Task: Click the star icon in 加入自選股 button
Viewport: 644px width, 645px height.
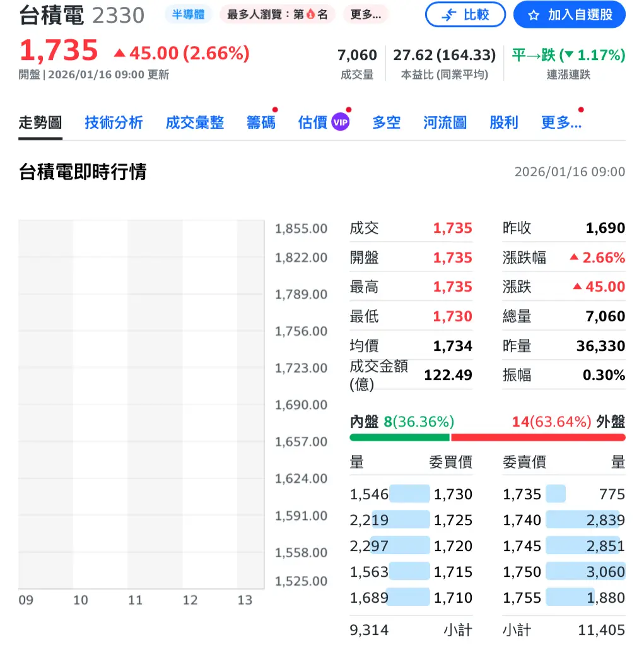Action: pos(534,15)
